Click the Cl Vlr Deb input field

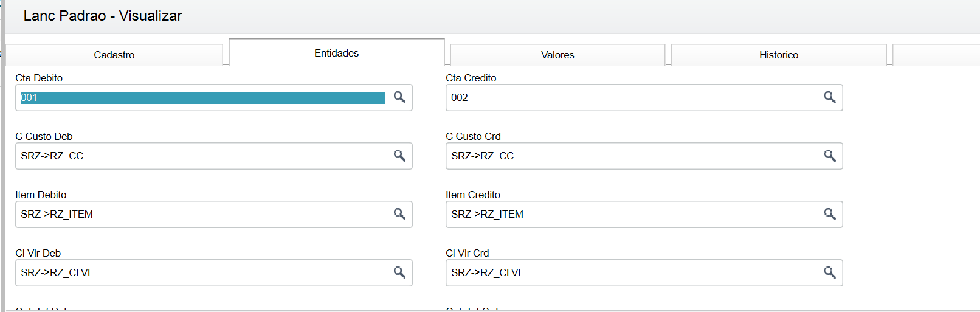click(x=202, y=273)
